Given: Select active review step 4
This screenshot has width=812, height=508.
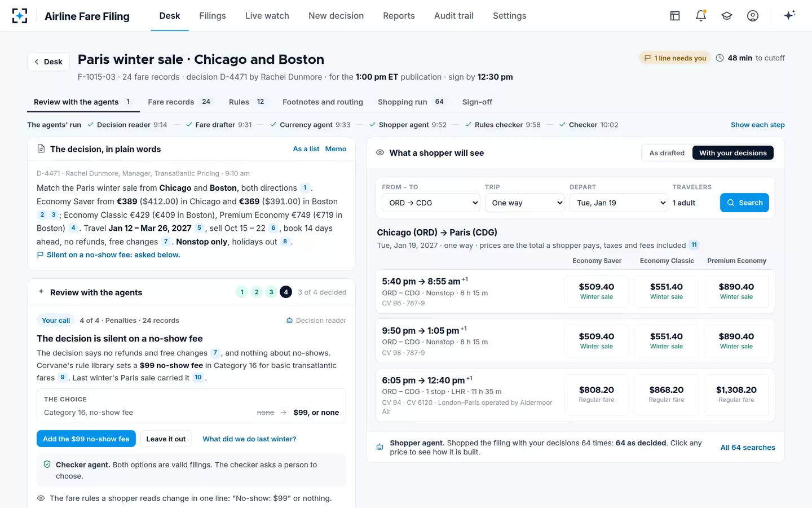Looking at the screenshot, I should click(x=286, y=292).
